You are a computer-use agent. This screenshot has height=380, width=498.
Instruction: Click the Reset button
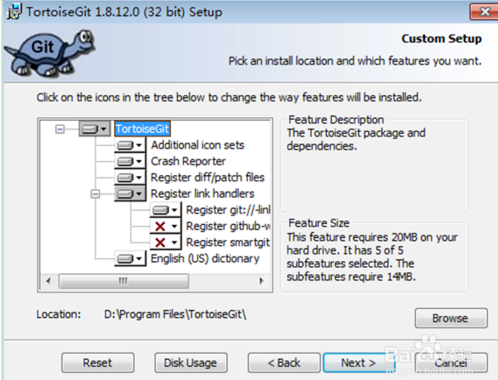click(98, 363)
